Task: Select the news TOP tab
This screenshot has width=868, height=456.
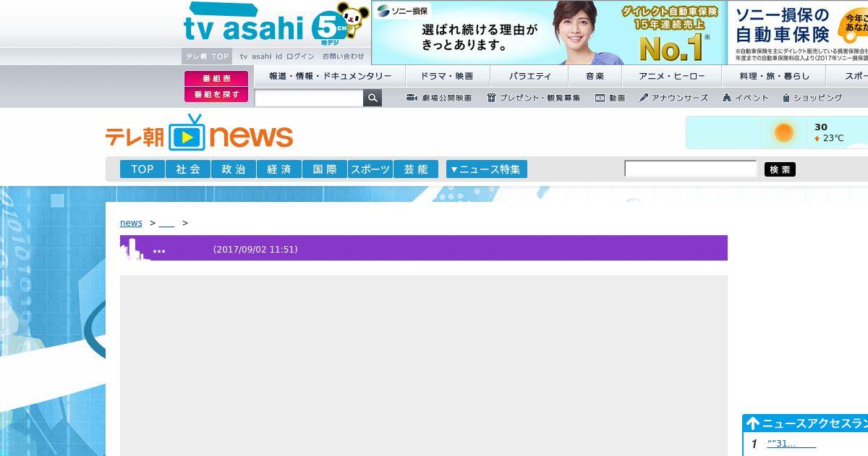Action: [x=142, y=169]
